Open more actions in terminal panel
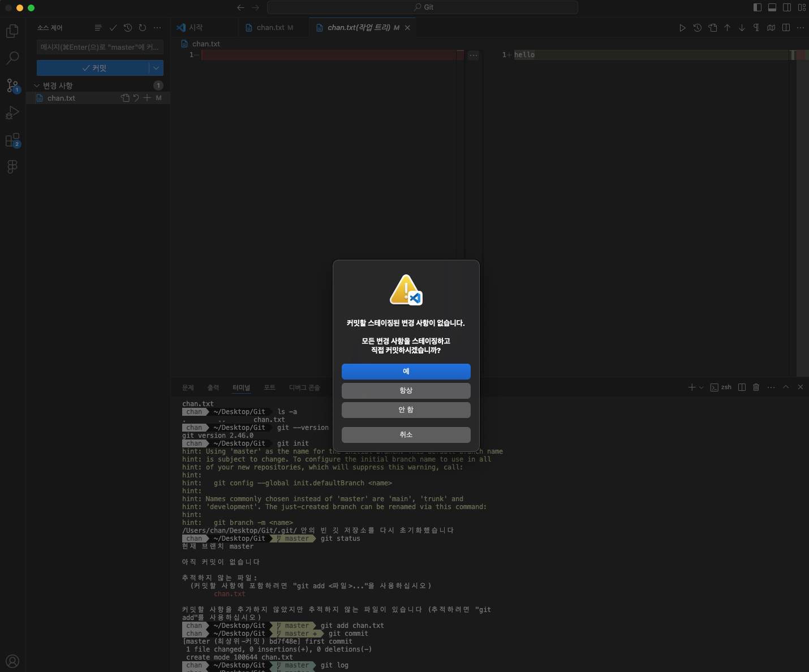This screenshot has height=672, width=809. coord(771,387)
